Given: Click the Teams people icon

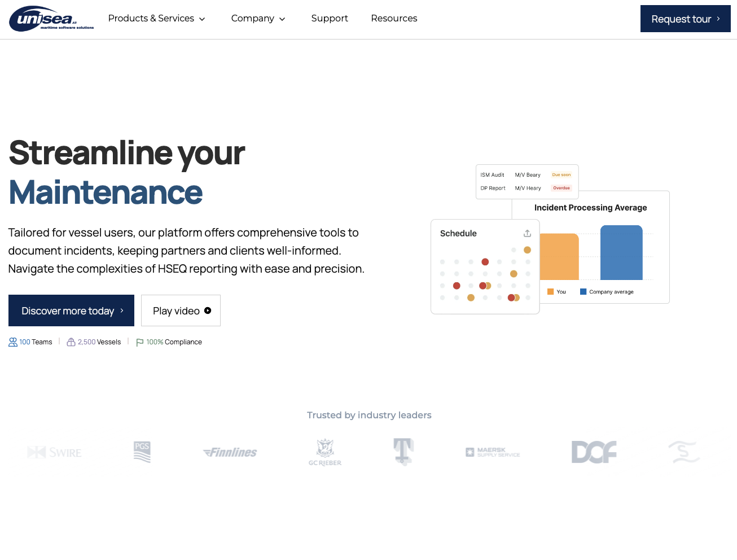Looking at the screenshot, I should tap(12, 342).
